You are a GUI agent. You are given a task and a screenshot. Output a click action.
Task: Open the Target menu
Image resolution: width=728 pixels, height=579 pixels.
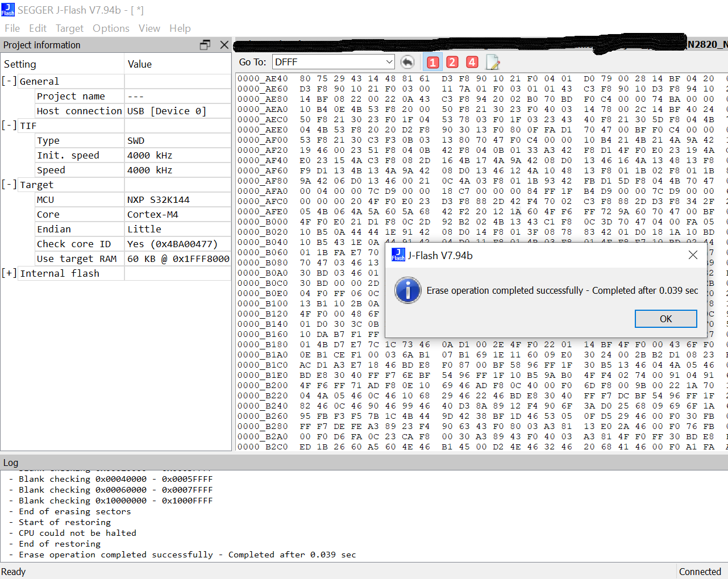pos(69,28)
